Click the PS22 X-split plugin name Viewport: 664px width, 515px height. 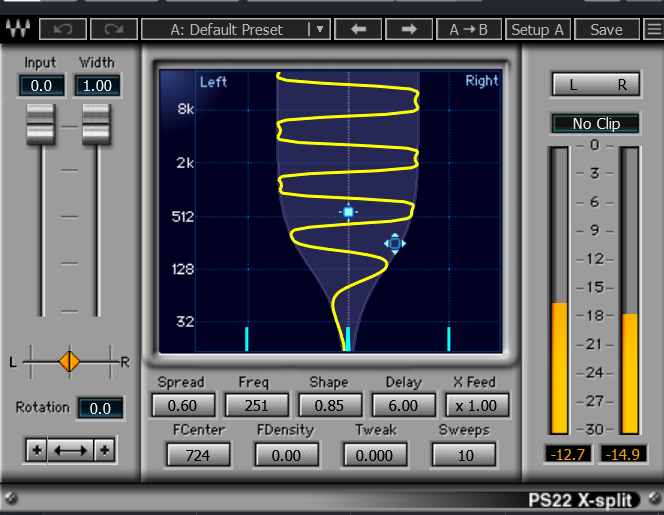pyautogui.click(x=581, y=500)
